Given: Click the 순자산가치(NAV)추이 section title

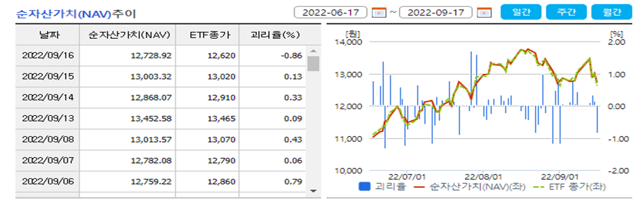Looking at the screenshot, I should [x=76, y=14].
